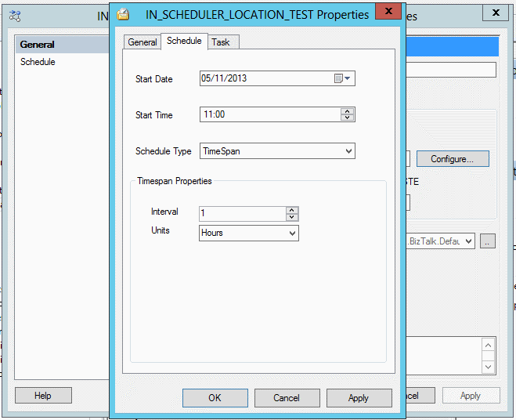Select Schedule in the left pane

(x=38, y=62)
